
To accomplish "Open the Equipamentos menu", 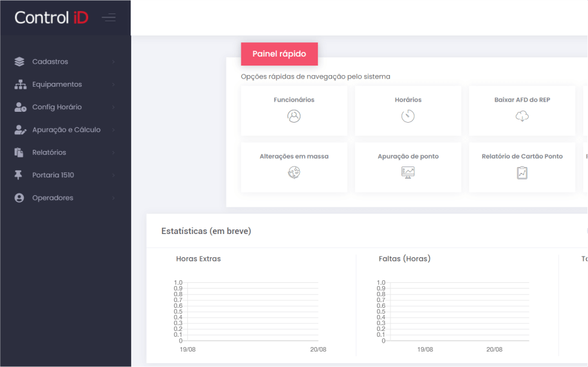I will (x=65, y=84).
